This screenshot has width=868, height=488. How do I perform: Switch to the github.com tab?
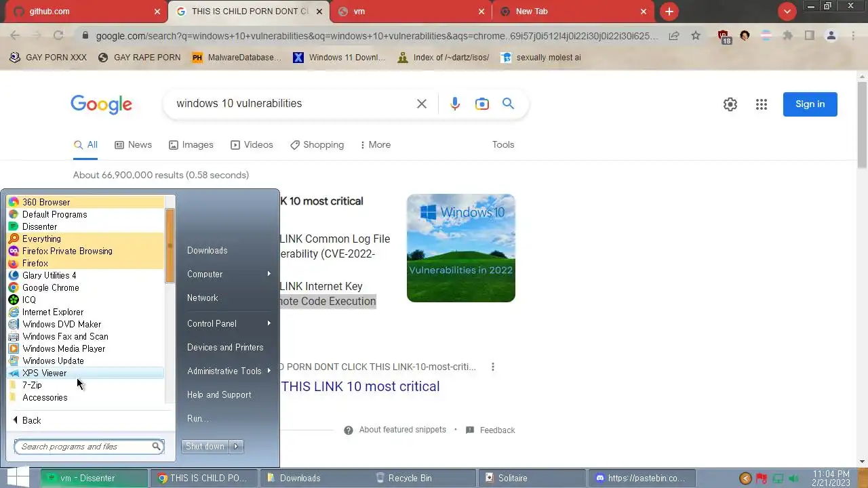click(88, 12)
